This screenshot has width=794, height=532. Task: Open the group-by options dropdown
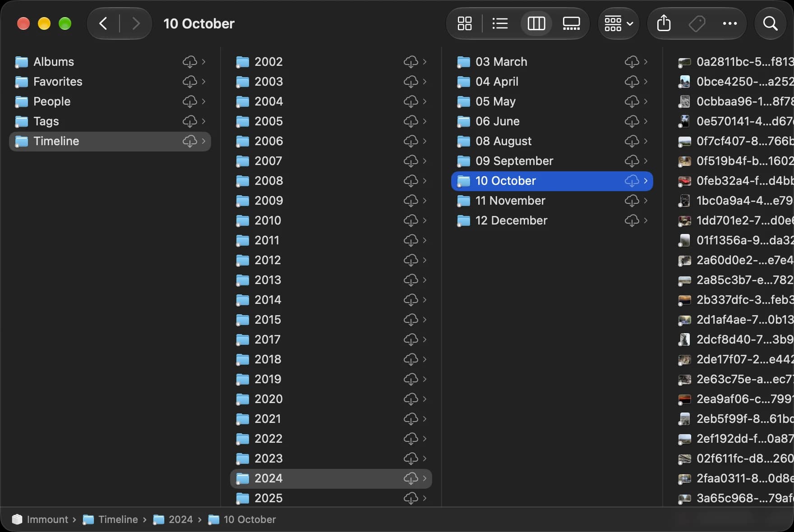point(619,23)
